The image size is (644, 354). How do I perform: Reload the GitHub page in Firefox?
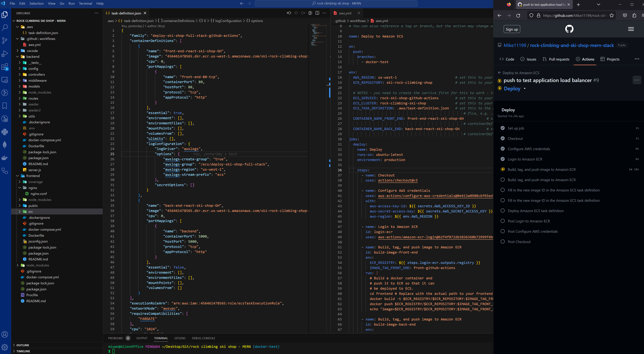click(x=518, y=15)
